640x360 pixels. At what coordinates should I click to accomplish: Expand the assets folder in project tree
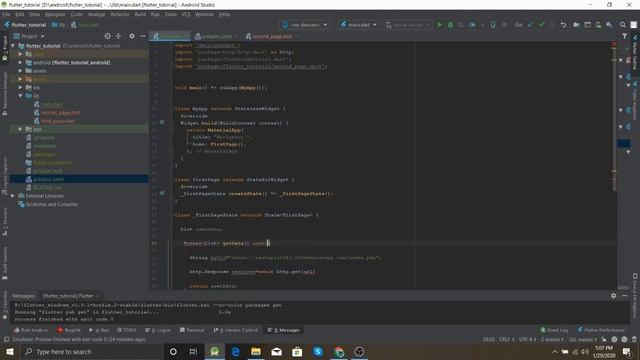[x=20, y=71]
